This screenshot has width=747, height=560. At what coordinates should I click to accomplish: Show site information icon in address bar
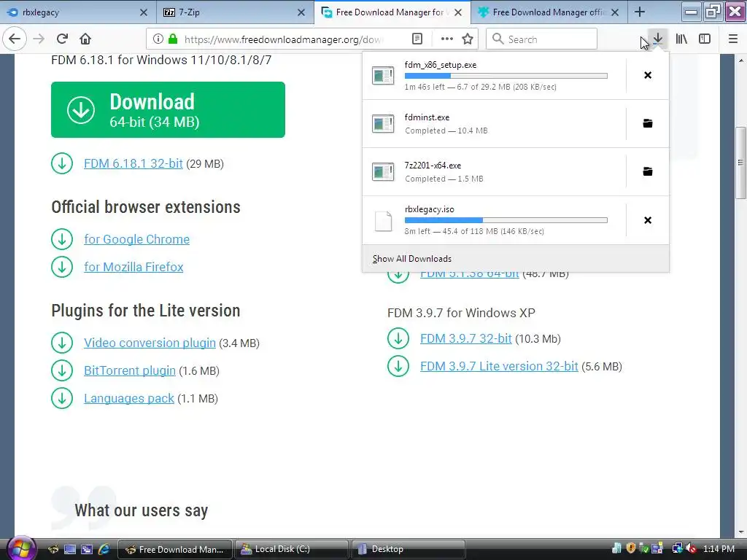coord(158,39)
